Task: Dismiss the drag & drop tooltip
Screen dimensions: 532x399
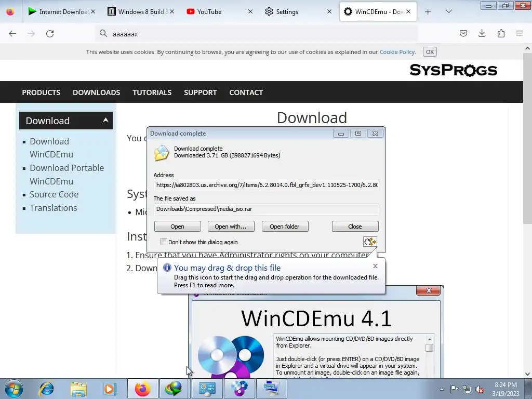Action: pyautogui.click(x=375, y=266)
